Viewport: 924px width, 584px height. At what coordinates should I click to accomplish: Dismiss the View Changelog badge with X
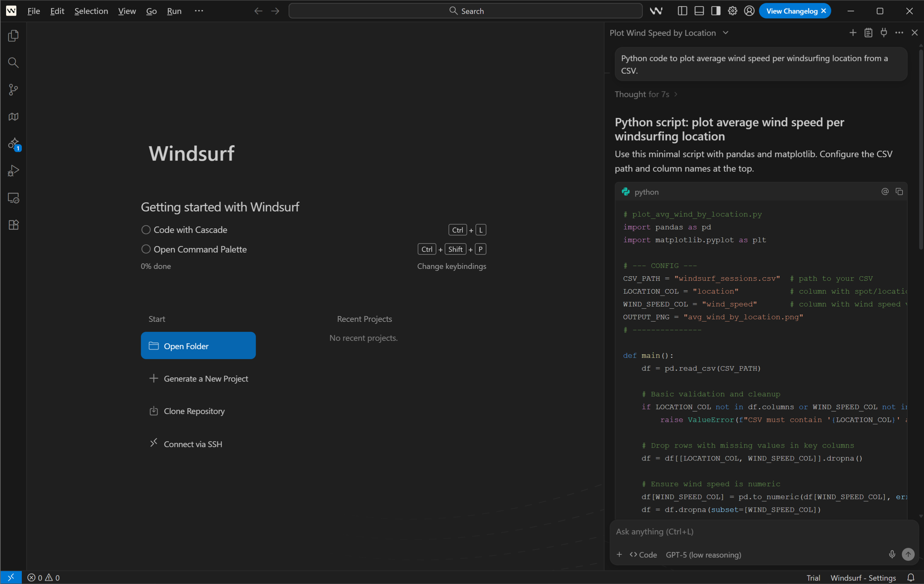coord(824,11)
